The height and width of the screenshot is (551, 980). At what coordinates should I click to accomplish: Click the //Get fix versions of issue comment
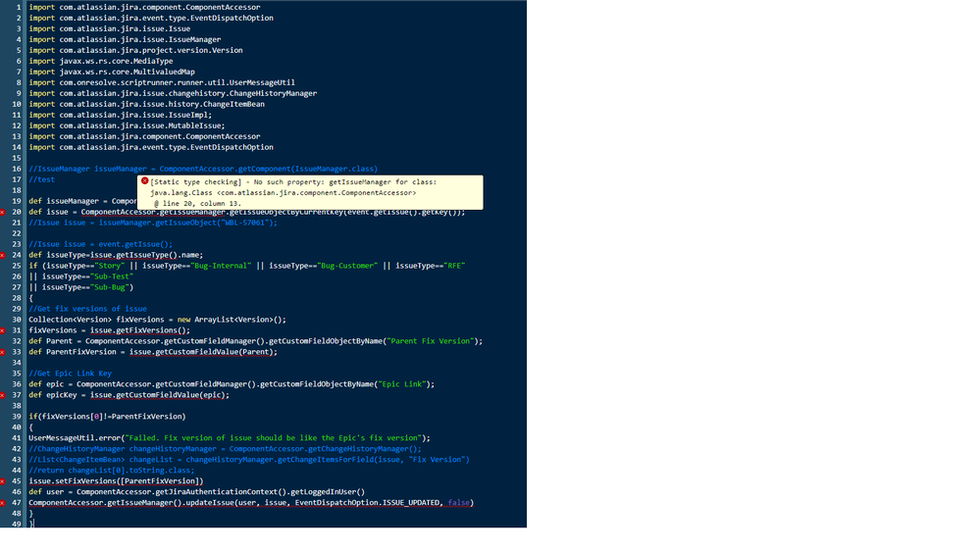(x=87, y=309)
